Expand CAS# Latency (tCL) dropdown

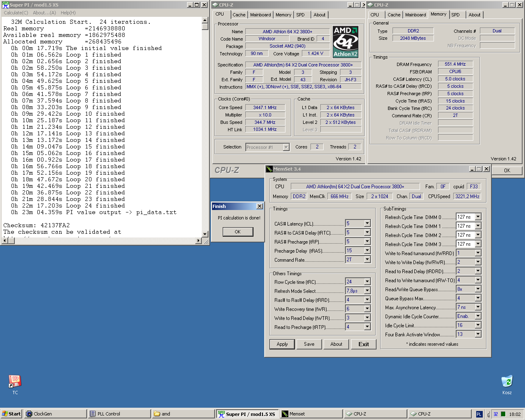(x=367, y=224)
